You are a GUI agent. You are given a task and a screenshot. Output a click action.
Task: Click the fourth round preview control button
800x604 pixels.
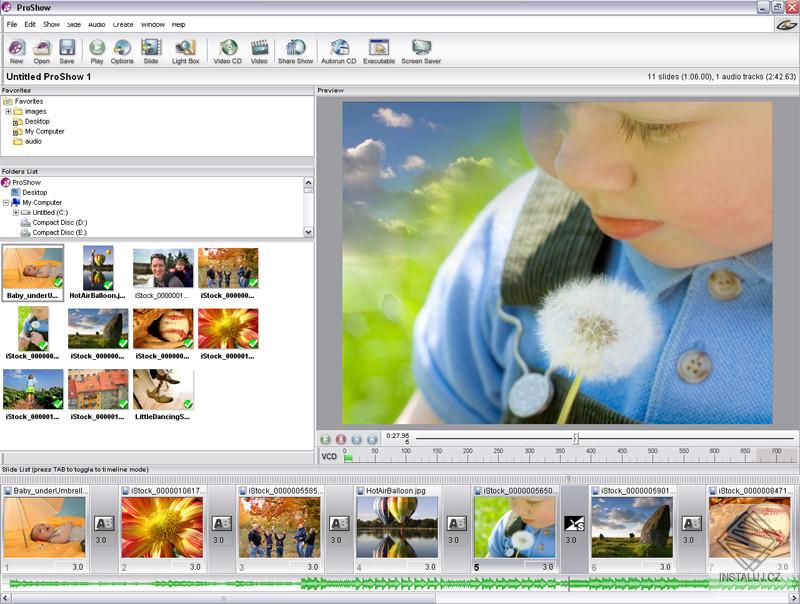[x=372, y=439]
